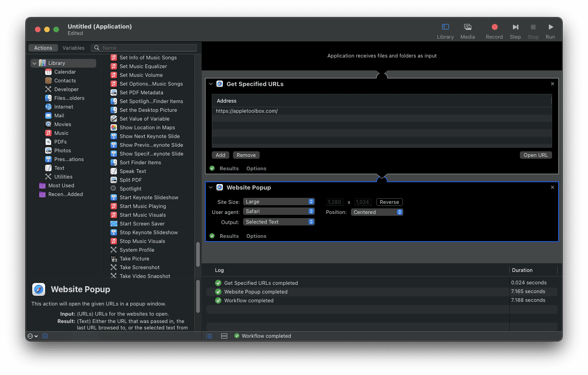Switch to the Variables tab
The height and width of the screenshot is (375, 588).
coord(74,48)
